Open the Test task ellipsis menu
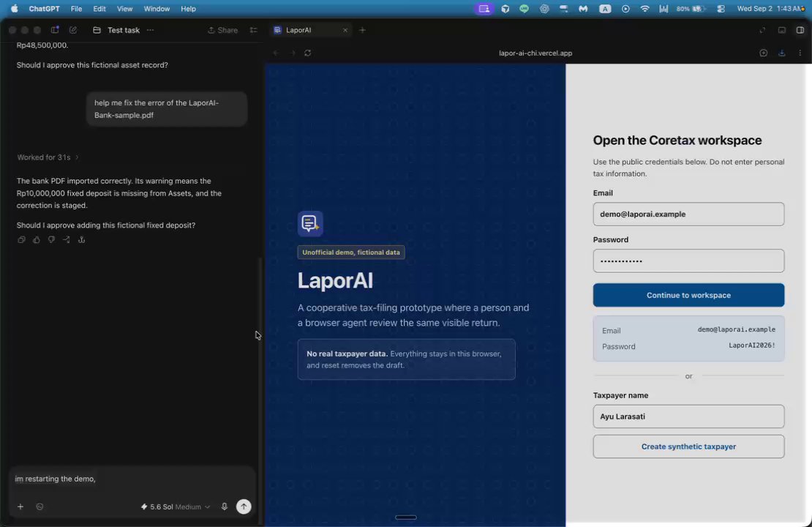This screenshot has height=527, width=812. 150,30
